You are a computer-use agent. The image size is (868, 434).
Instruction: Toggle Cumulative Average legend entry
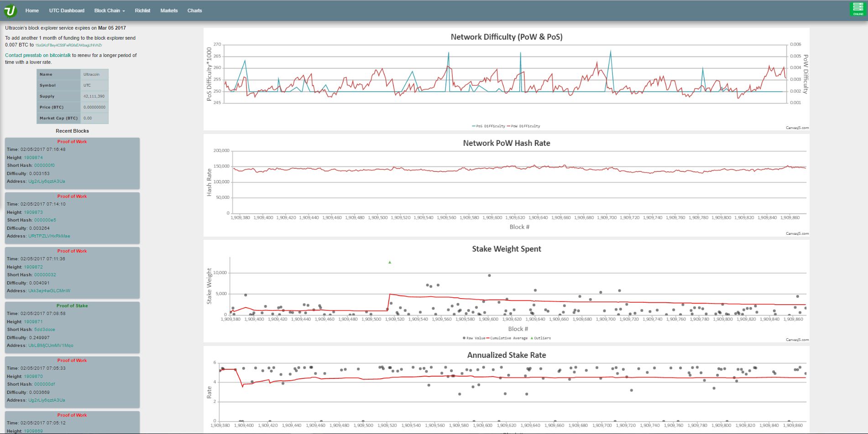point(507,338)
